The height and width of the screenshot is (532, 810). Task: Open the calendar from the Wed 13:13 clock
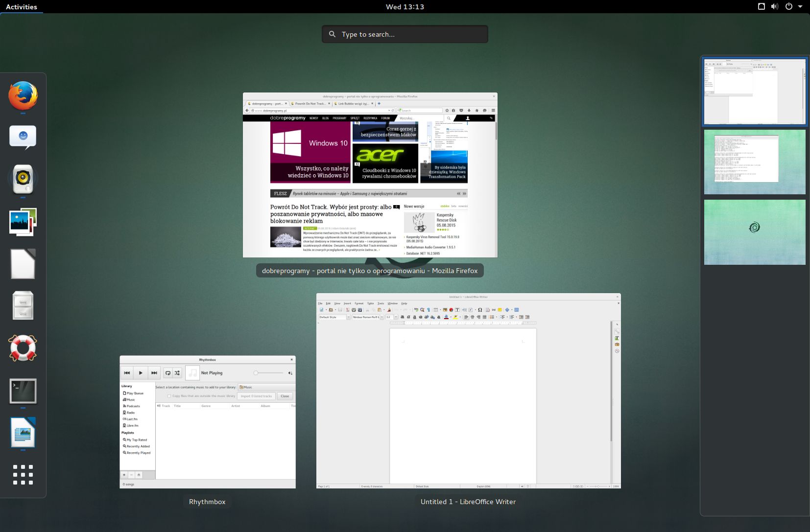tap(405, 7)
